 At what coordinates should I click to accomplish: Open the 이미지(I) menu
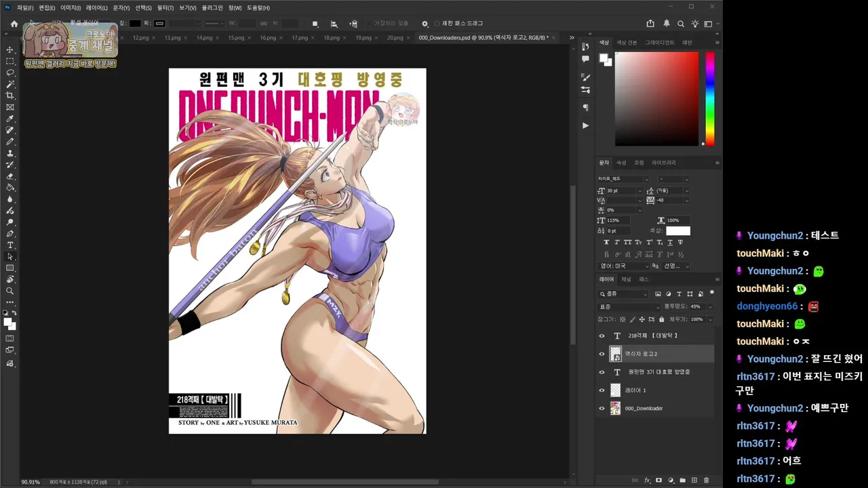[71, 7]
